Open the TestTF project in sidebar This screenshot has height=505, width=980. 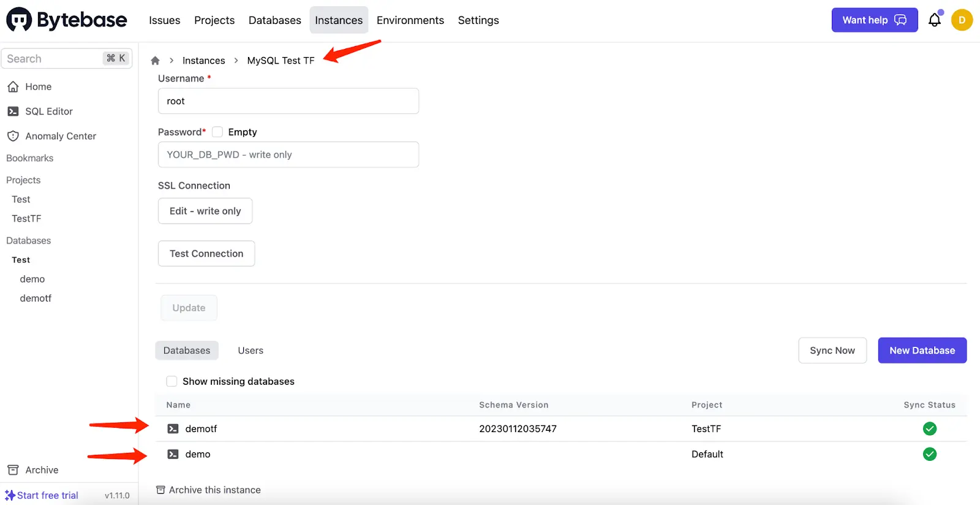coord(26,218)
